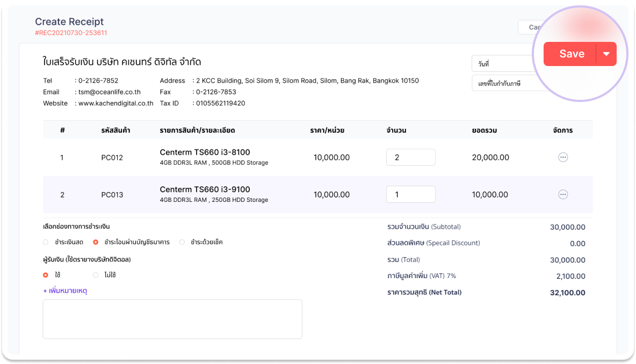This screenshot has width=636, height=364.
Task: Click quantity field for product PC013
Action: 410,194
